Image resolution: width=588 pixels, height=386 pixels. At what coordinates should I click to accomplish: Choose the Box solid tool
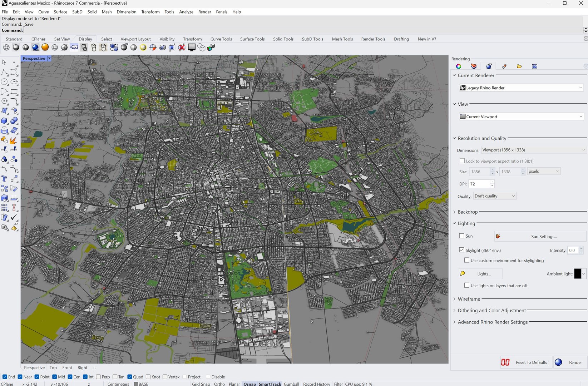click(4, 121)
